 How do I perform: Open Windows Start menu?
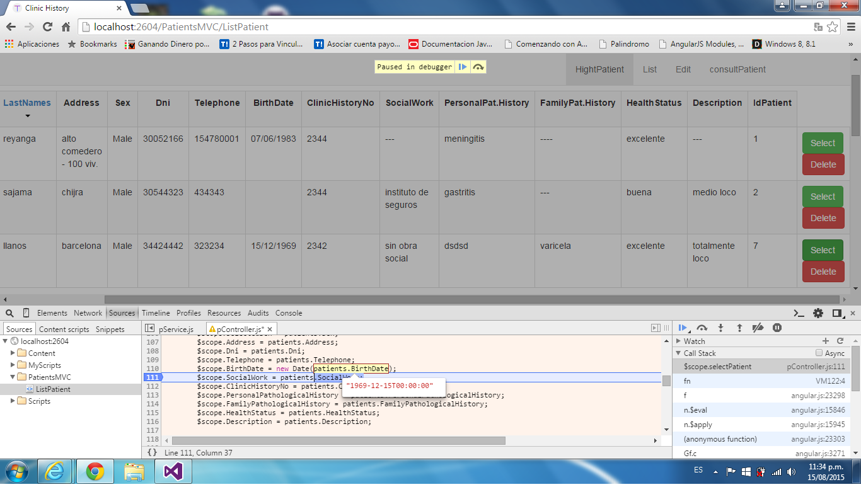(x=16, y=471)
